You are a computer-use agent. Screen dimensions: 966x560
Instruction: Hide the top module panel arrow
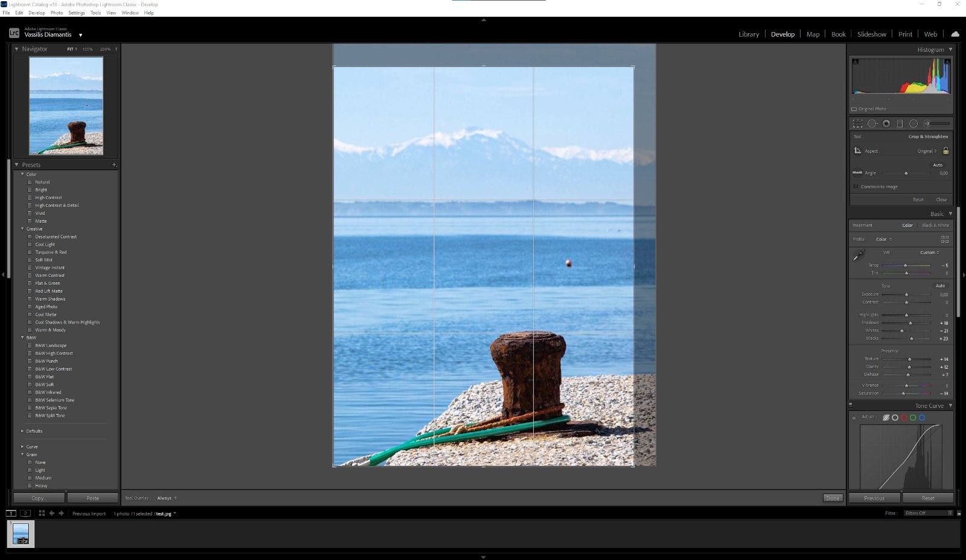point(483,20)
